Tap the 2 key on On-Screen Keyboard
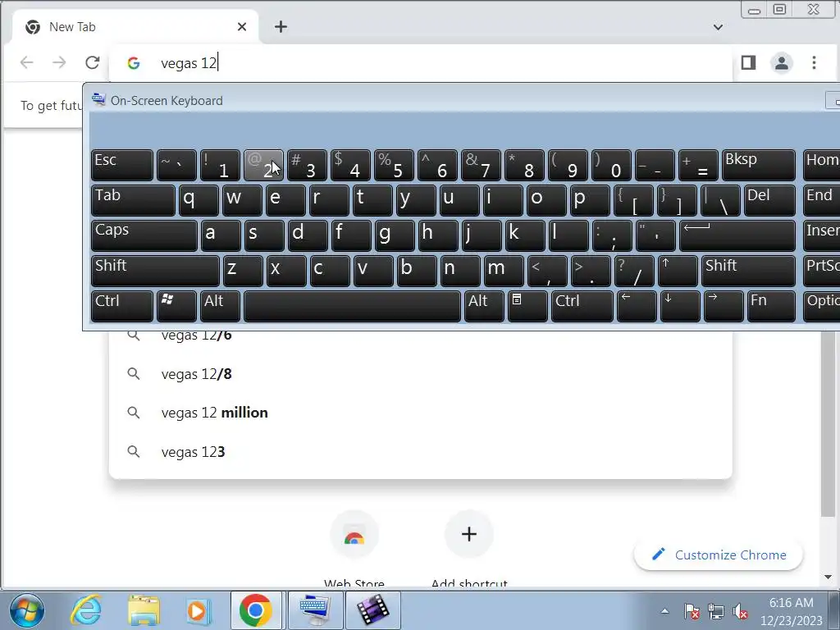The image size is (840, 630). point(263,165)
